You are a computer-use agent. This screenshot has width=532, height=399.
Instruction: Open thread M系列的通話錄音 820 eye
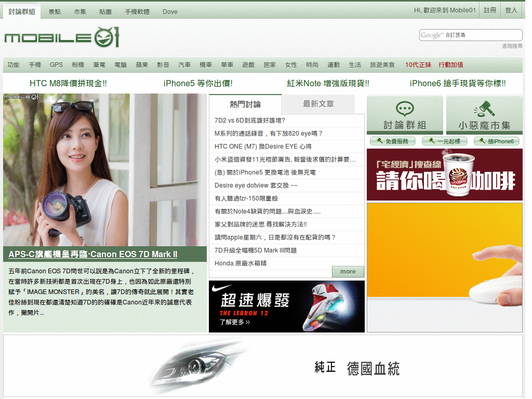pos(269,134)
